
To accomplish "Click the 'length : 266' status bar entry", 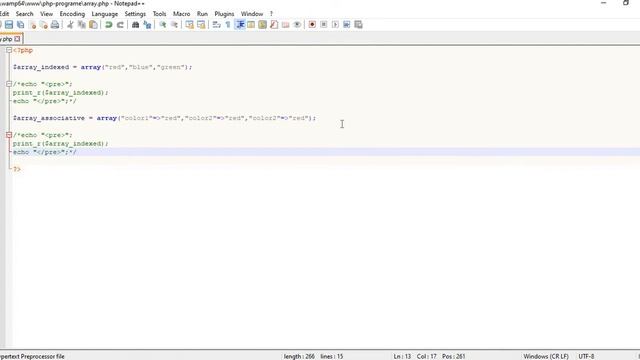I will [x=299, y=356].
